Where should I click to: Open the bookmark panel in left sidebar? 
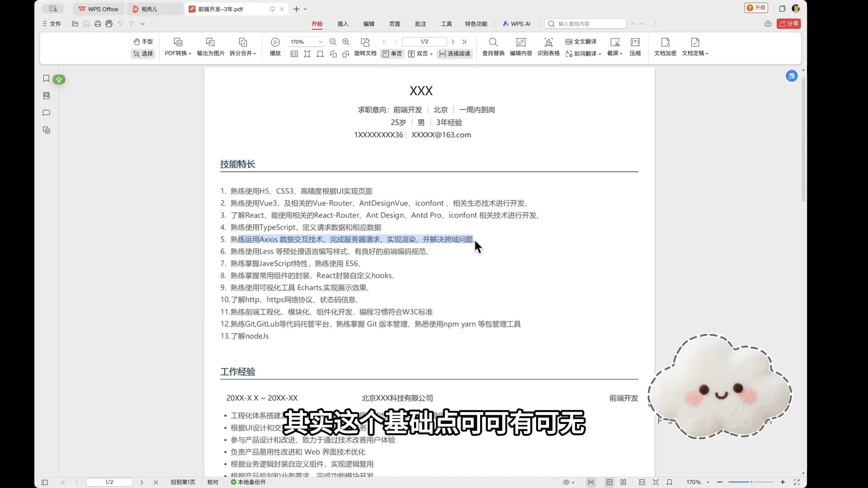pyautogui.click(x=46, y=79)
